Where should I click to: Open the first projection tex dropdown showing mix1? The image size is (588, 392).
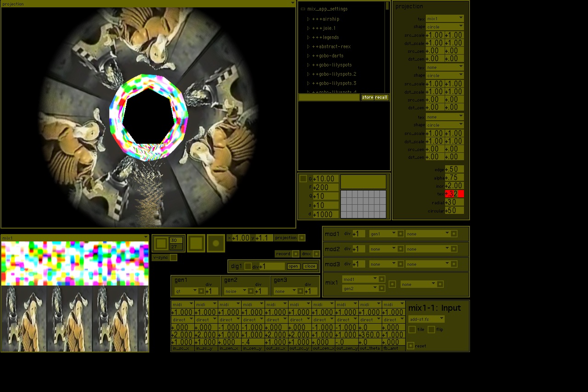tap(444, 19)
